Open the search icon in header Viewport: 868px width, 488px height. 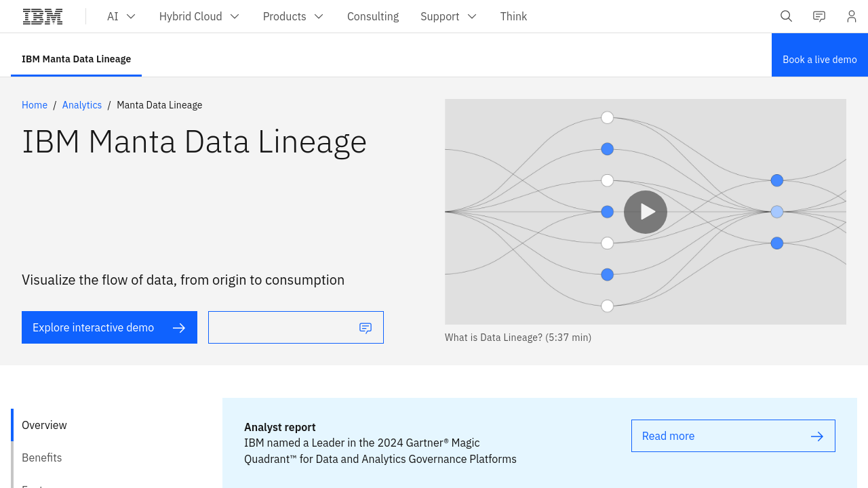[786, 16]
